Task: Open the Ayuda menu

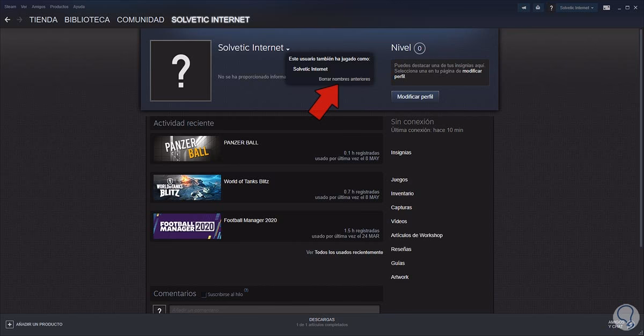Action: tap(79, 6)
